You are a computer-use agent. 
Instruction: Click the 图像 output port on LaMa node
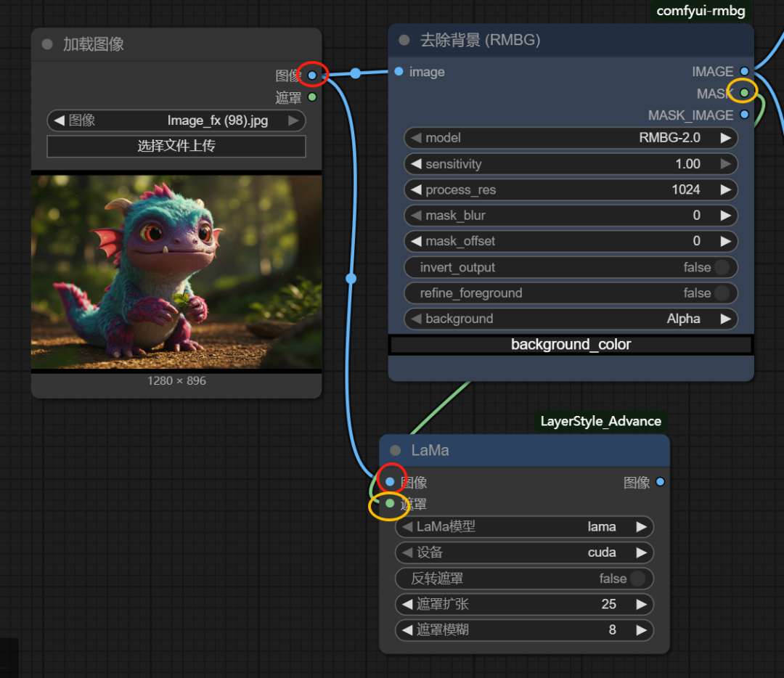660,482
